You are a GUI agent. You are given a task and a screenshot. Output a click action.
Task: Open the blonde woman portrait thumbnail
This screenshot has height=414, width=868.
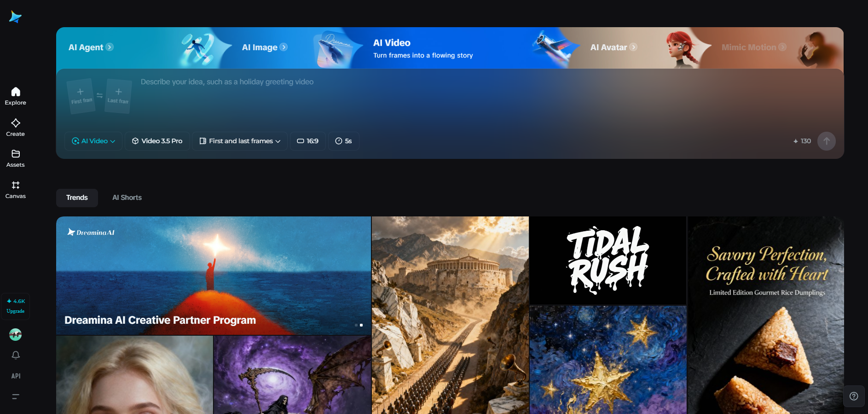(134, 375)
